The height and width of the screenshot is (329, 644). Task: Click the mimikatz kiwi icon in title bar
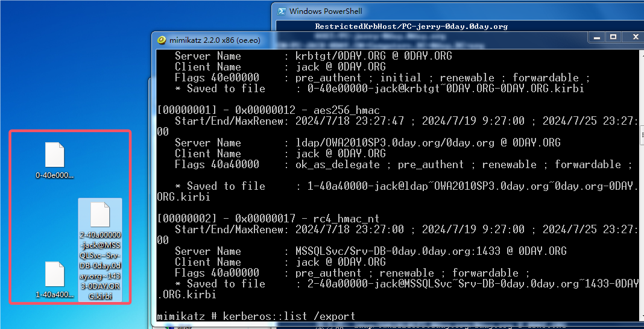pos(162,40)
